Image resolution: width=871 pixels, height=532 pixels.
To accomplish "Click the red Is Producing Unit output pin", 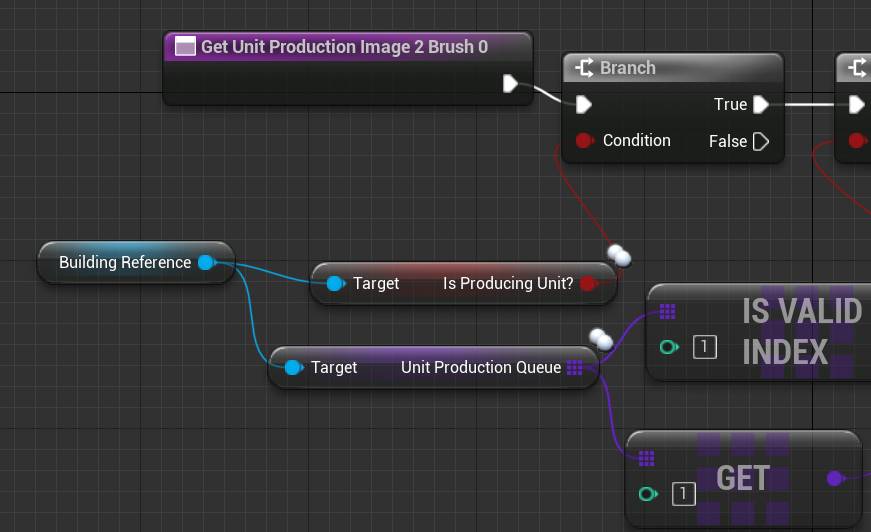I will click(587, 284).
